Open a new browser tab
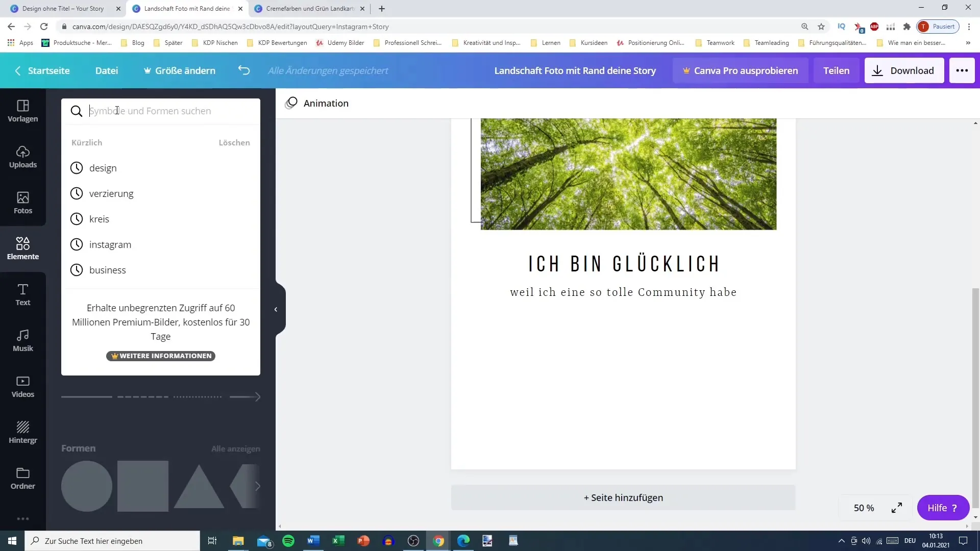This screenshot has height=551, width=980. pos(382,9)
